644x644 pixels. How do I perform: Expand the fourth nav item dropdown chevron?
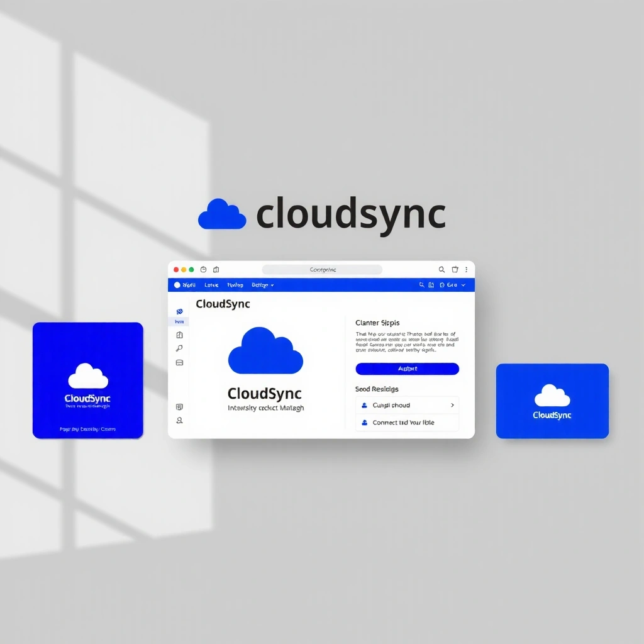tap(272, 285)
